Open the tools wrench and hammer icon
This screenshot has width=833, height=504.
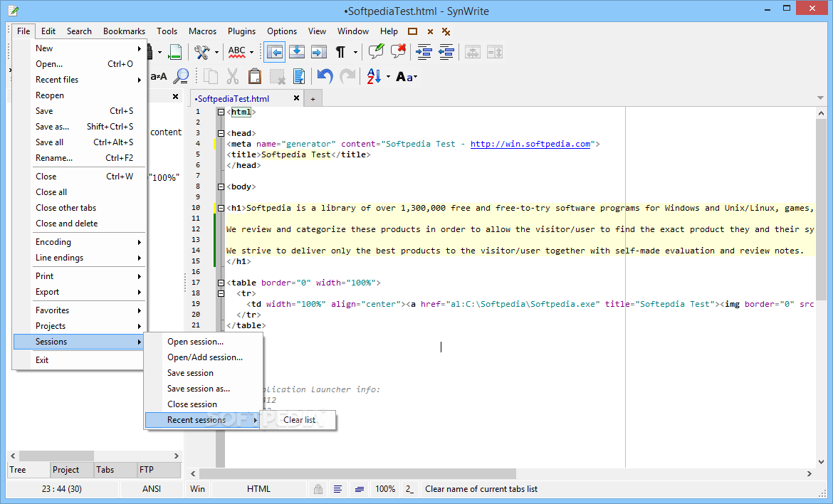[201, 52]
